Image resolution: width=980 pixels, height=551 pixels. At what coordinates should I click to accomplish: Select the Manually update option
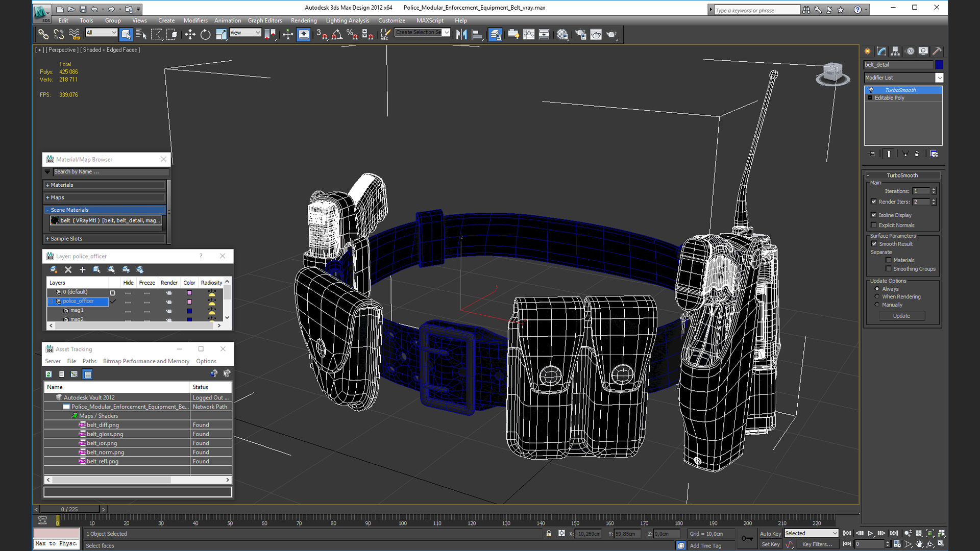(x=877, y=305)
